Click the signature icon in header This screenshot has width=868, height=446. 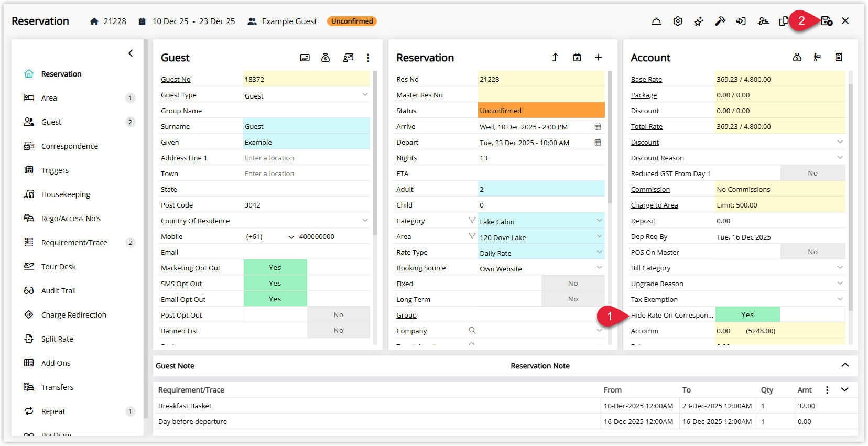coord(763,21)
